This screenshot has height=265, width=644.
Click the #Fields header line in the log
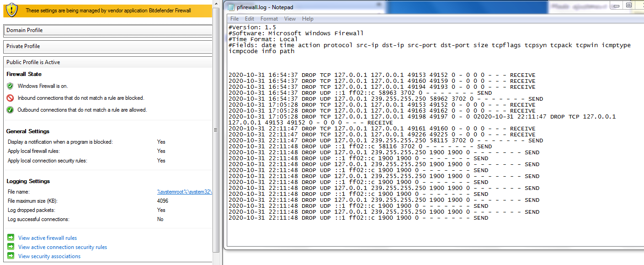429,48
